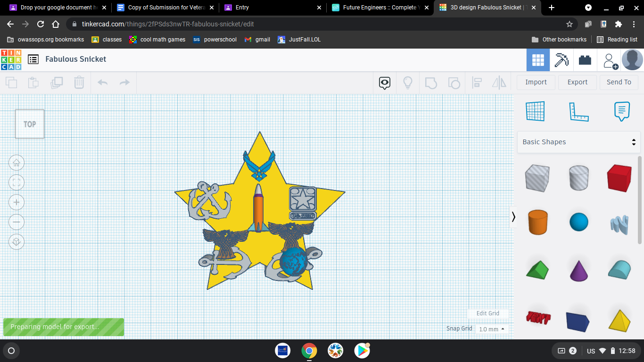The height and width of the screenshot is (362, 644).
Task: Open the Notes tool
Action: click(x=622, y=111)
